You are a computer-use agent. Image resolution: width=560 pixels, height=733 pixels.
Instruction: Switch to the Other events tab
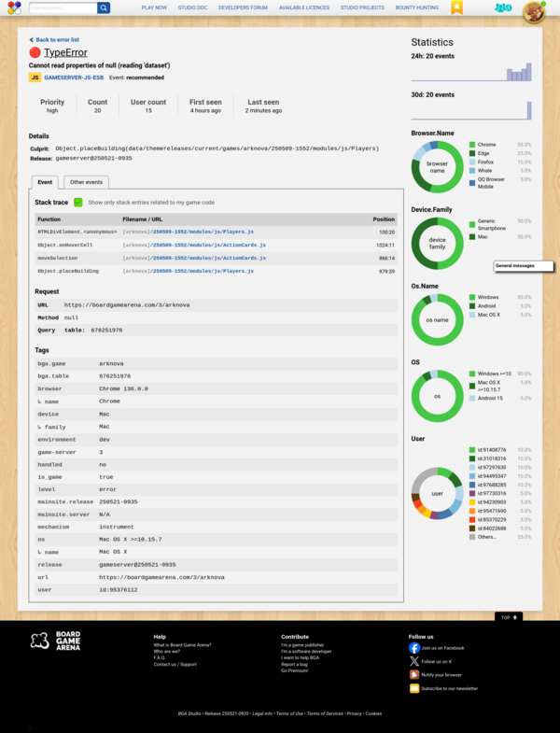click(x=87, y=182)
